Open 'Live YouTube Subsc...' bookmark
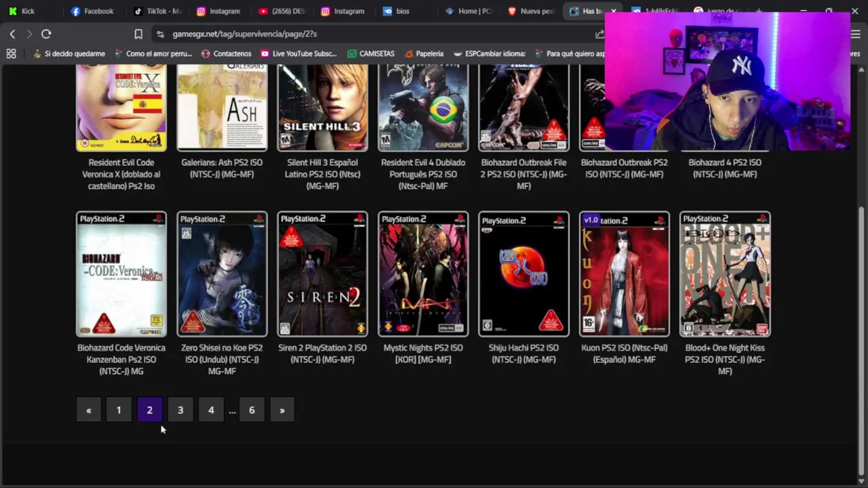 pos(298,54)
